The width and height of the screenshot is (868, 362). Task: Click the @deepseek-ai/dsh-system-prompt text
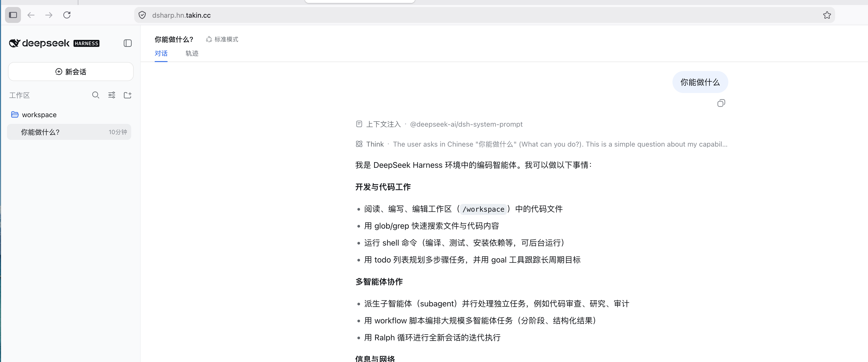(466, 124)
